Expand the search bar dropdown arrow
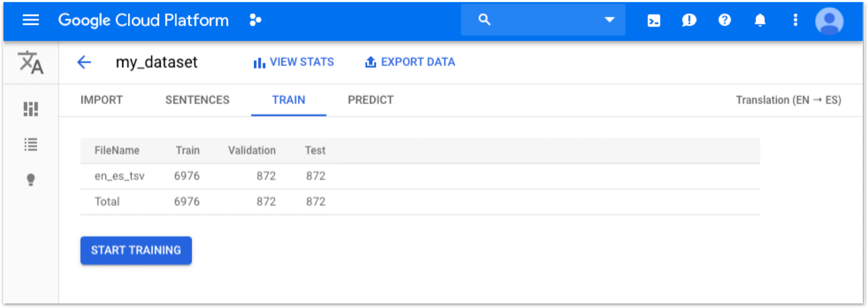The width and height of the screenshot is (868, 308). (609, 20)
